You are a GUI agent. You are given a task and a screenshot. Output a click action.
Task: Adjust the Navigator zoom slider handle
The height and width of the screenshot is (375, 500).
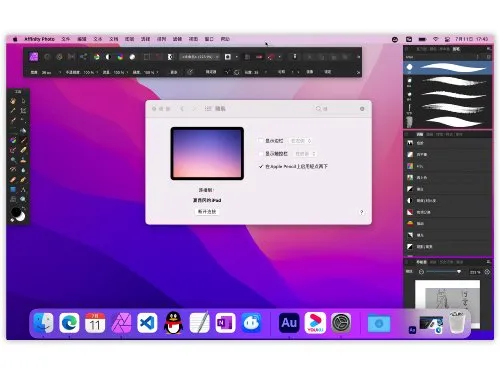point(459,272)
